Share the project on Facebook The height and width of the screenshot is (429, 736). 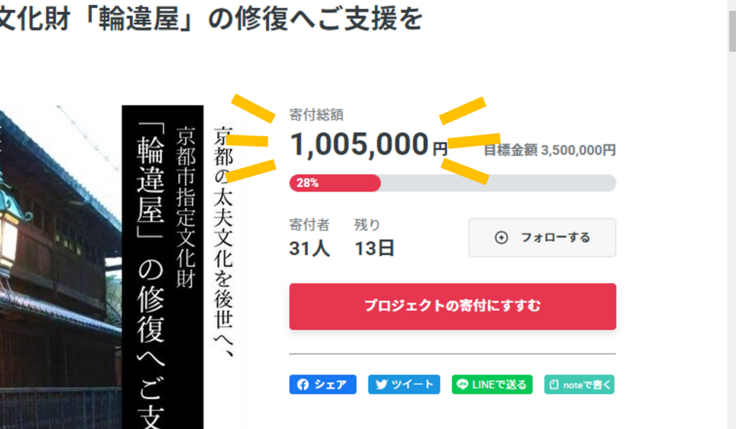[322, 384]
